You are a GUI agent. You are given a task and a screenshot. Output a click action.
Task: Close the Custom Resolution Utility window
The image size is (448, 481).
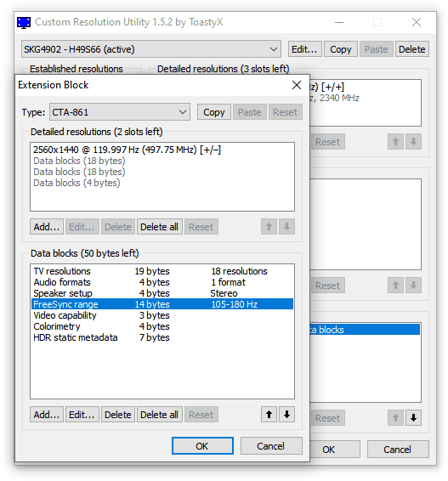417,22
